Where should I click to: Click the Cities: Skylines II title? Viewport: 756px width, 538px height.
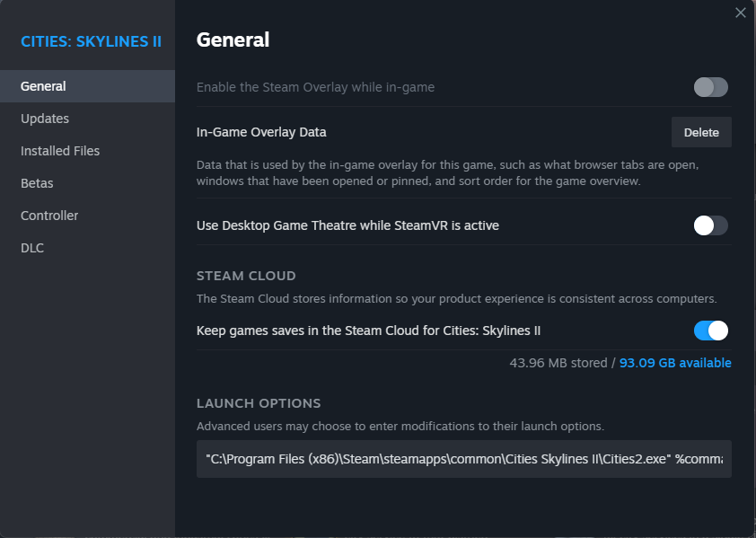(91, 41)
